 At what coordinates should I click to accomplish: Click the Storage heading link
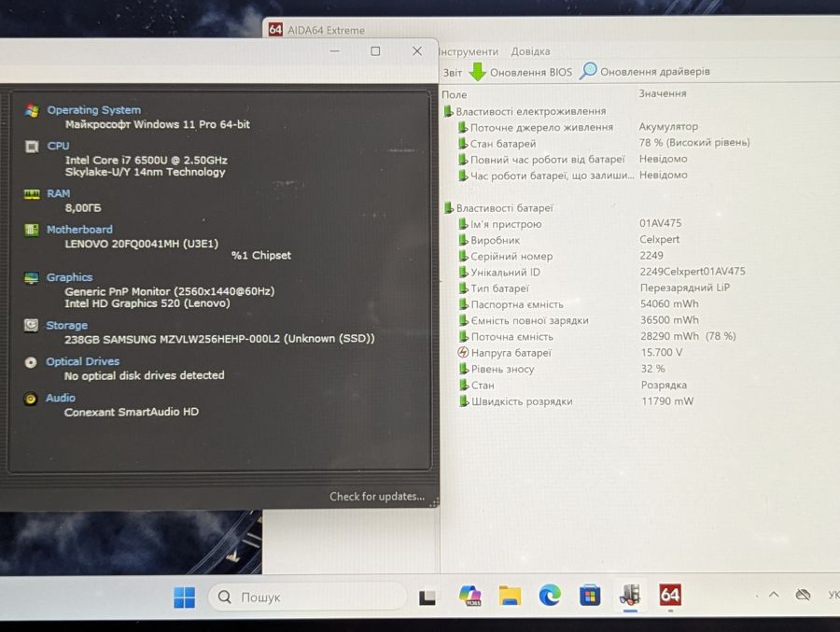point(66,326)
